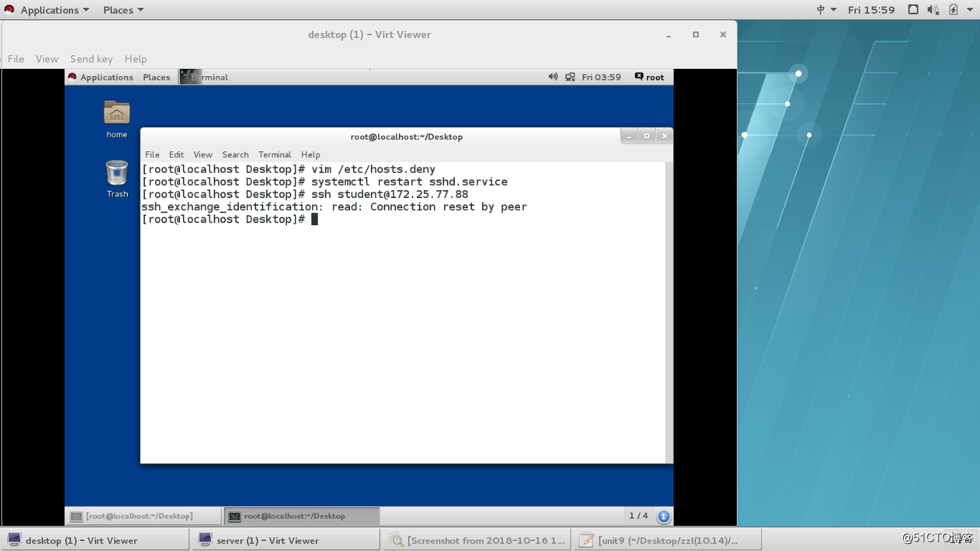The height and width of the screenshot is (551, 980).
Task: Click the host display/screen icon in top bar
Action: click(913, 10)
